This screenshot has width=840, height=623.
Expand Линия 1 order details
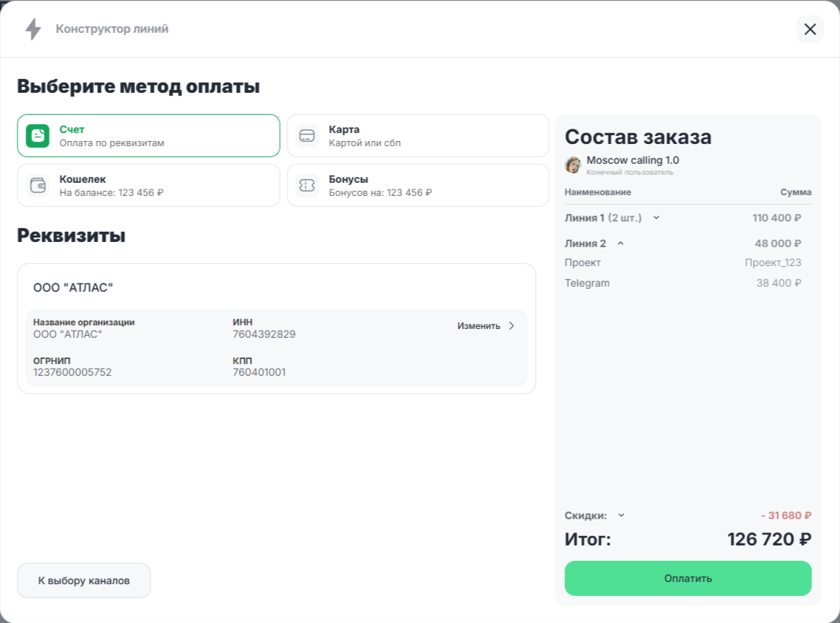tap(657, 217)
